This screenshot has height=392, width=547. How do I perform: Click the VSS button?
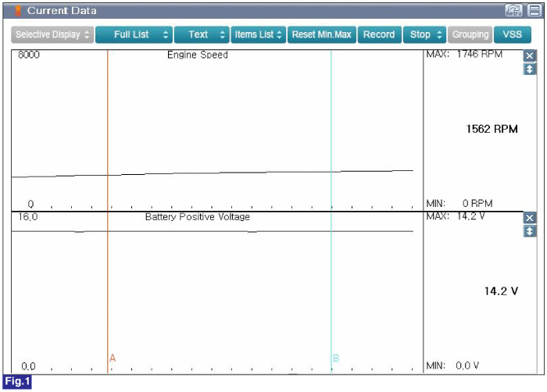513,34
